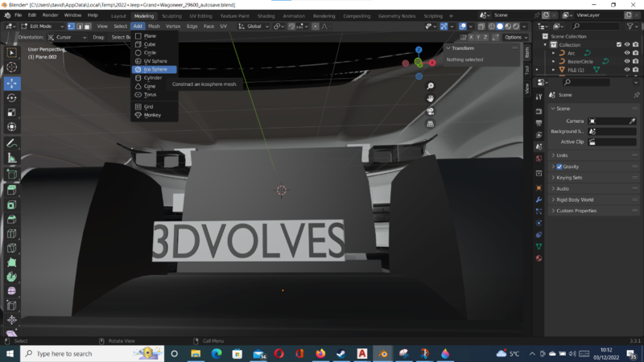Expand the Units panel

(x=562, y=155)
